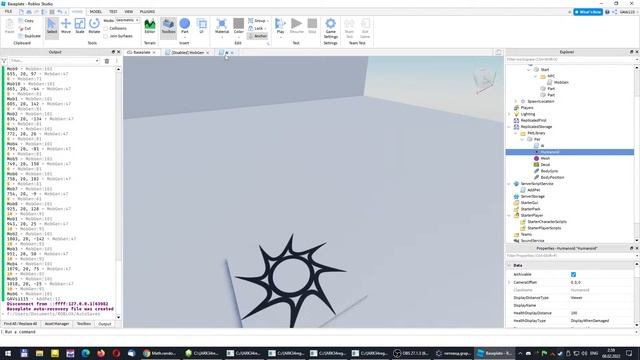Open OBS window from the taskbar

(x=411, y=353)
